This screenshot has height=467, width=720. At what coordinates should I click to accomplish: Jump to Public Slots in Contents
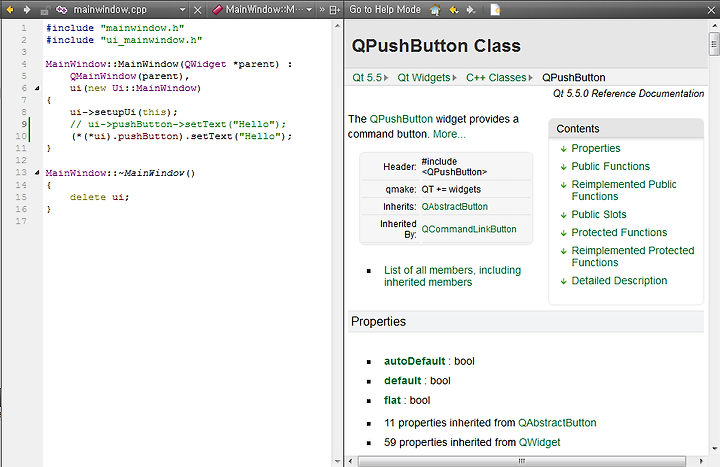(x=598, y=214)
